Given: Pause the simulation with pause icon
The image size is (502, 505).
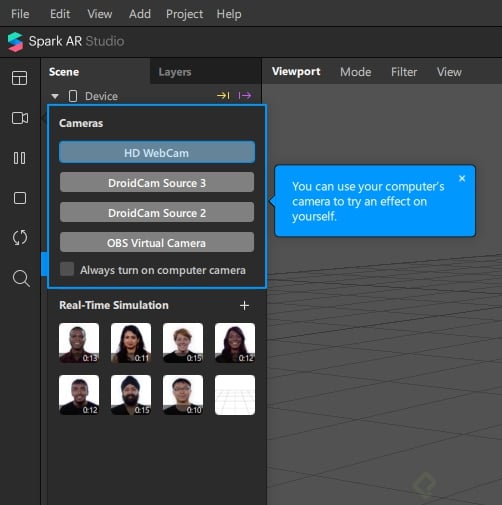Looking at the screenshot, I should pyautogui.click(x=19, y=158).
